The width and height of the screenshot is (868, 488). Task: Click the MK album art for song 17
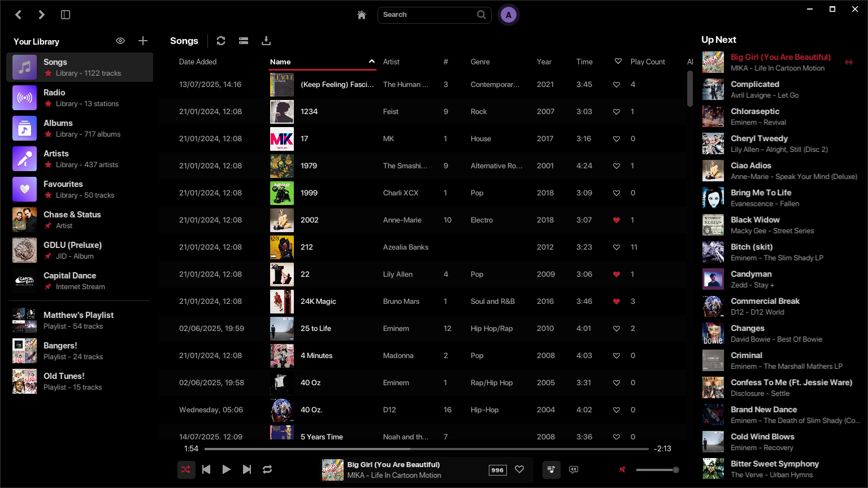pos(282,139)
